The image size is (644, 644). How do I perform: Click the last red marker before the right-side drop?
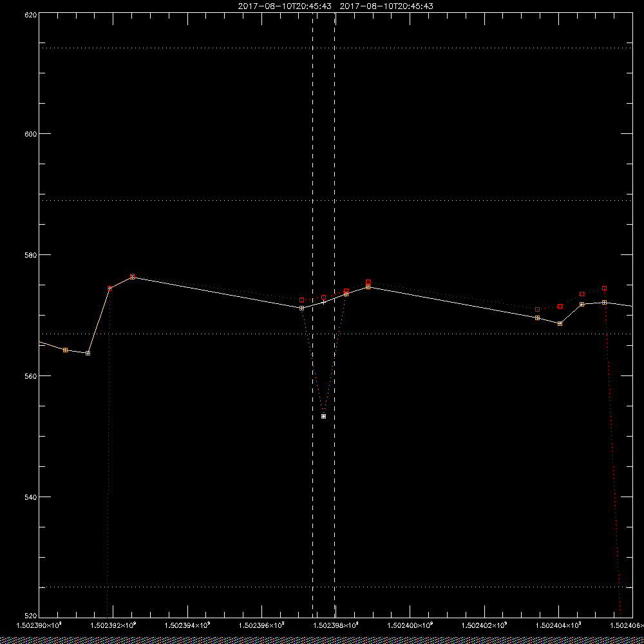click(604, 289)
